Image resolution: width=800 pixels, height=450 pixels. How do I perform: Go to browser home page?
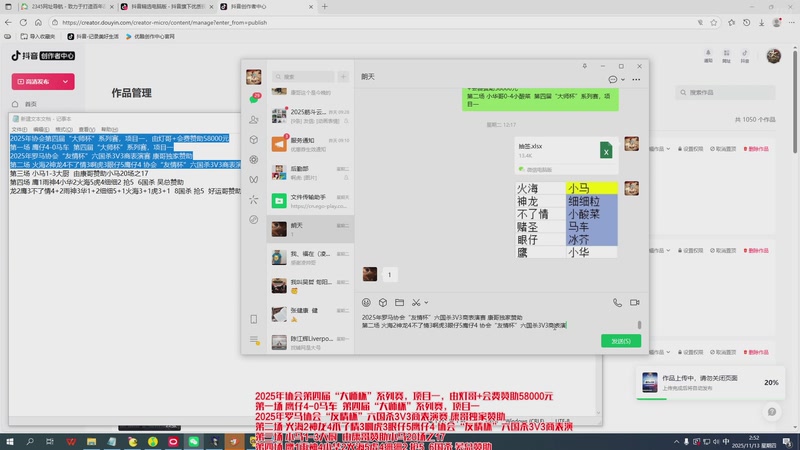pos(38,22)
